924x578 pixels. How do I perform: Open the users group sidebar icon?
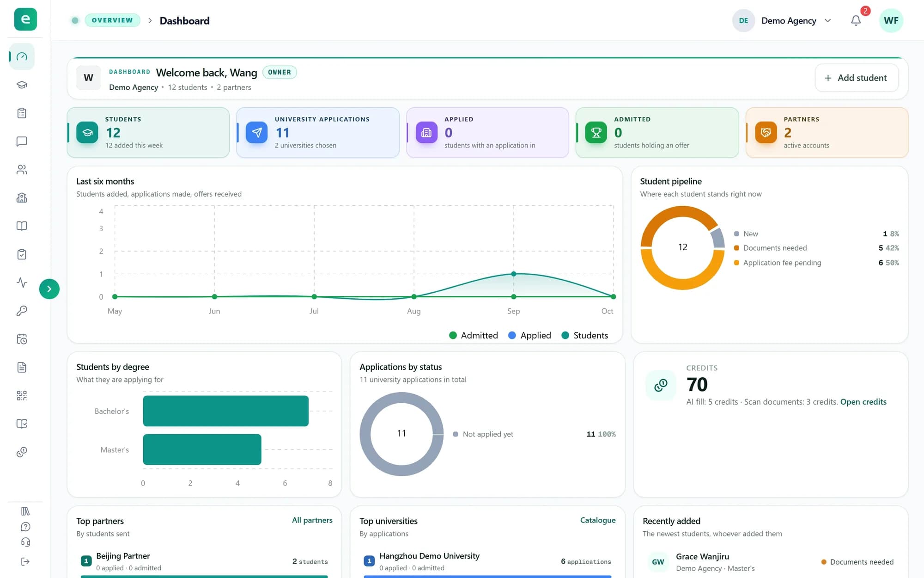coord(22,170)
